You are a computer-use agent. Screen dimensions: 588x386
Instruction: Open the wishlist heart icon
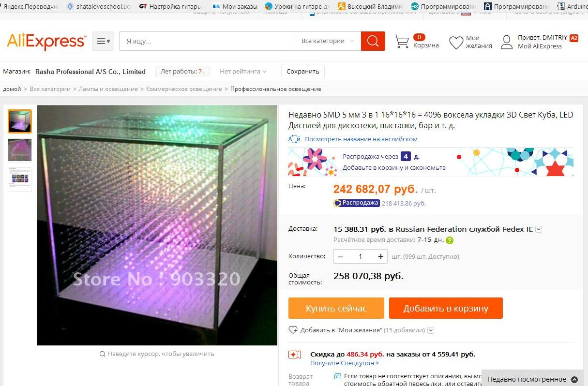tap(456, 43)
